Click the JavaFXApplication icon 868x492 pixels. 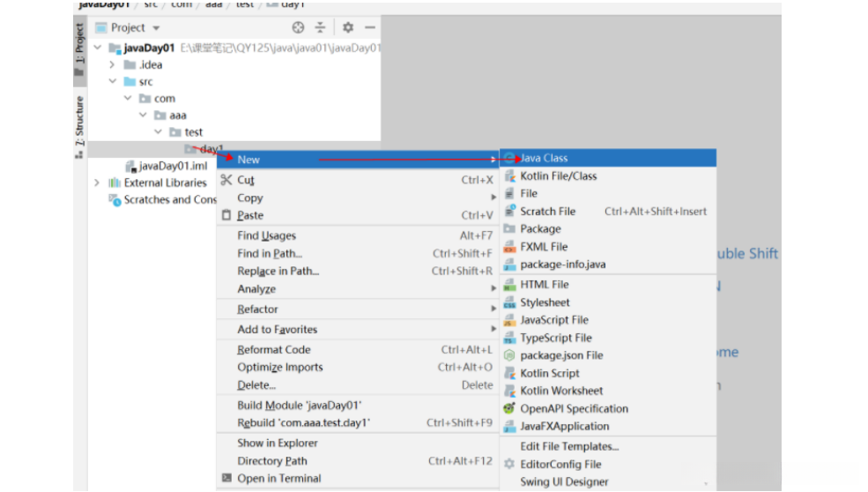[x=510, y=427]
